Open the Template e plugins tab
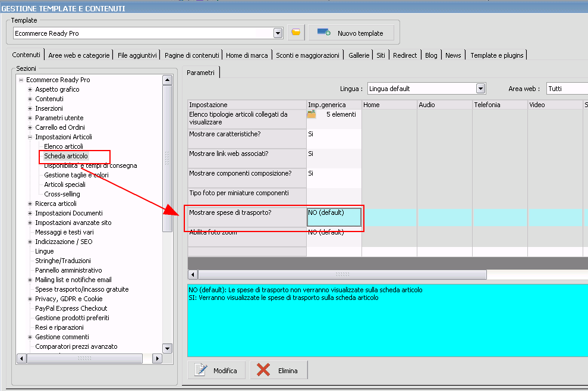This screenshot has height=391, width=588. tap(497, 55)
